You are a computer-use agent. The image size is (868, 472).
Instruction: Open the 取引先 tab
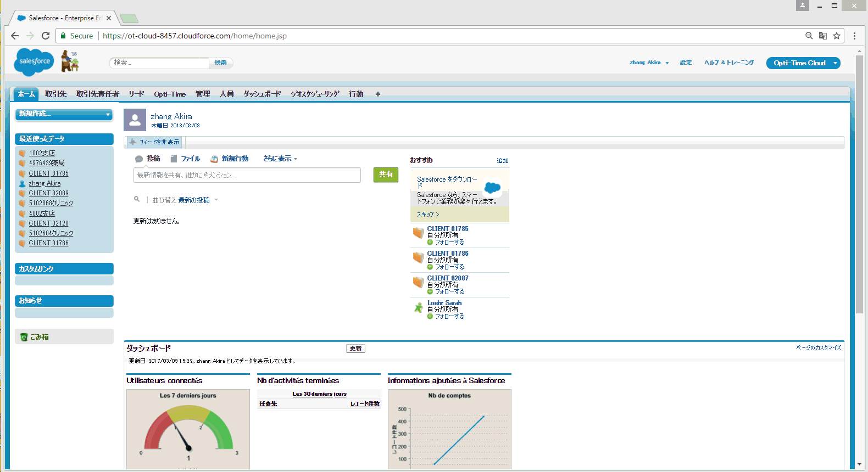click(55, 94)
